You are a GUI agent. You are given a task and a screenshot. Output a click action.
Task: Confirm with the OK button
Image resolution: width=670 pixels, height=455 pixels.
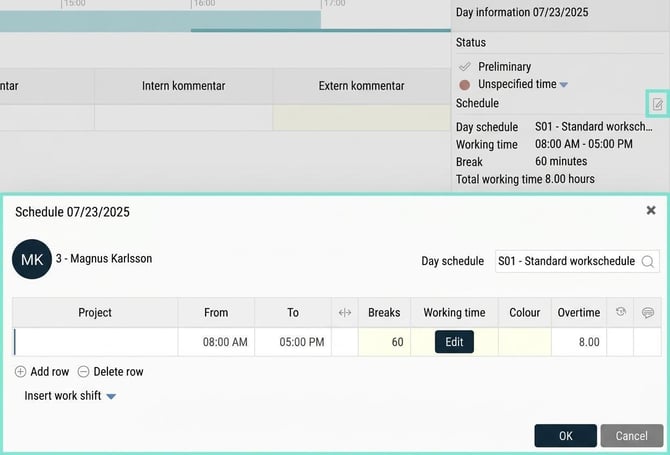click(565, 436)
